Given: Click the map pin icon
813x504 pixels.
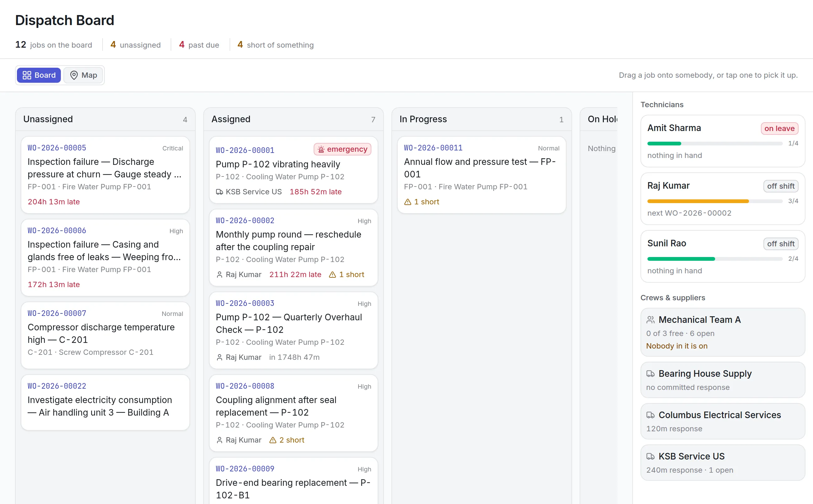Looking at the screenshot, I should point(74,75).
